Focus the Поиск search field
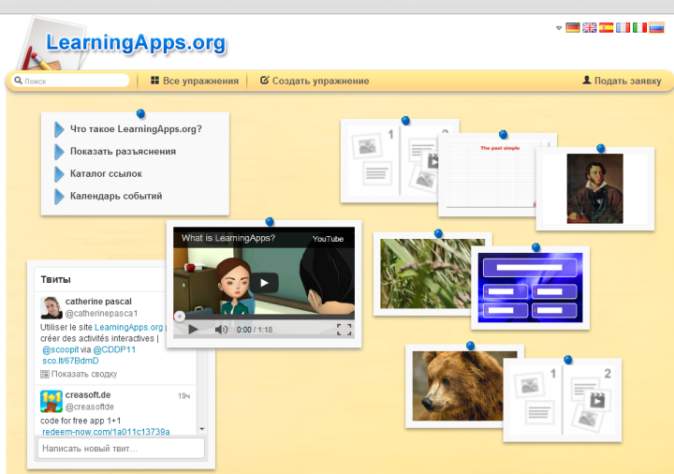Viewport: 674px width, 474px height. click(x=70, y=81)
